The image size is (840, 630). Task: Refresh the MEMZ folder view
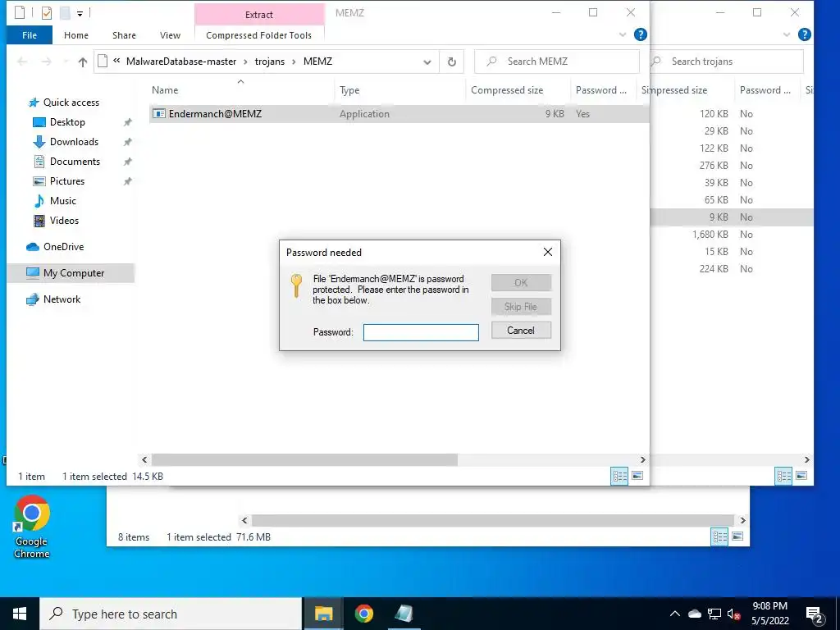coord(452,62)
